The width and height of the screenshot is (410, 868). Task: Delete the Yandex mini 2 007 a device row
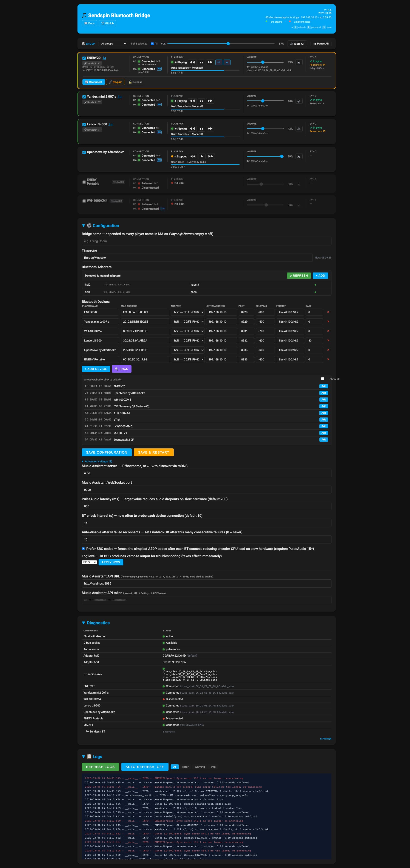tap(328, 322)
